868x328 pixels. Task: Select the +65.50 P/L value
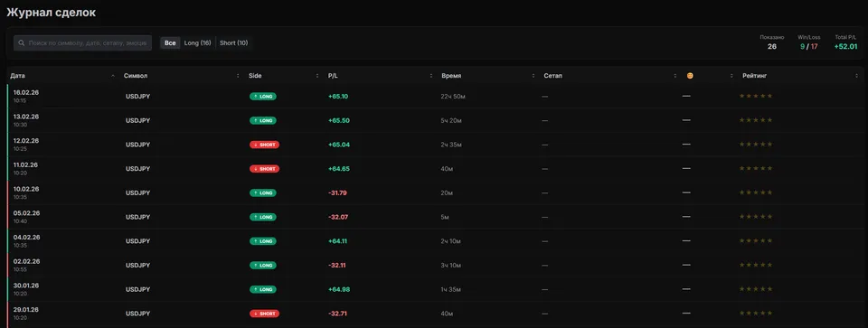coord(339,120)
